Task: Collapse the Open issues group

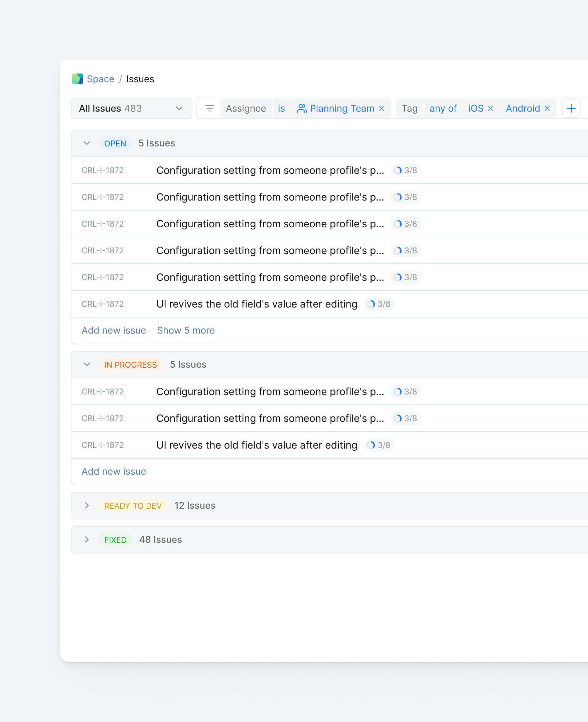Action: tap(87, 143)
